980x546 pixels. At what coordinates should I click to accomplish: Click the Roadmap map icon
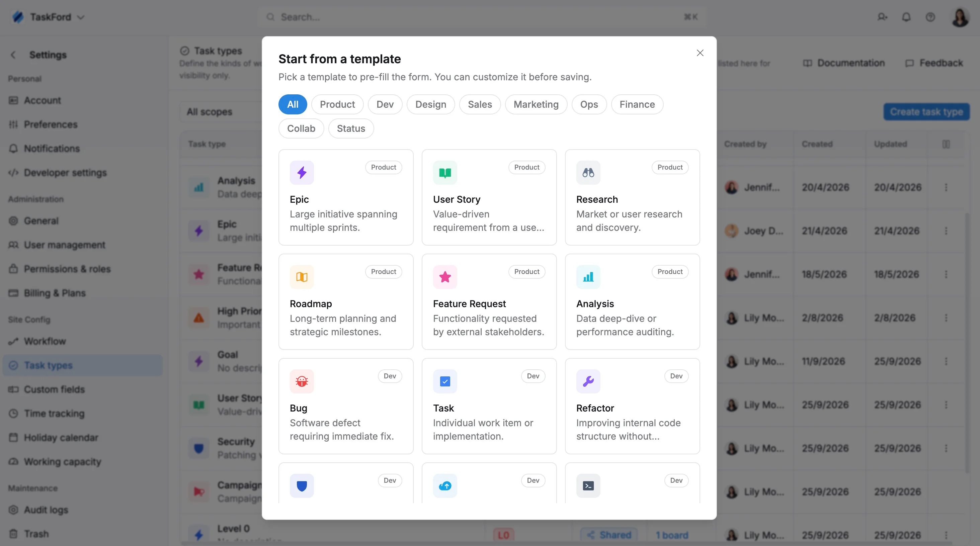click(x=302, y=277)
